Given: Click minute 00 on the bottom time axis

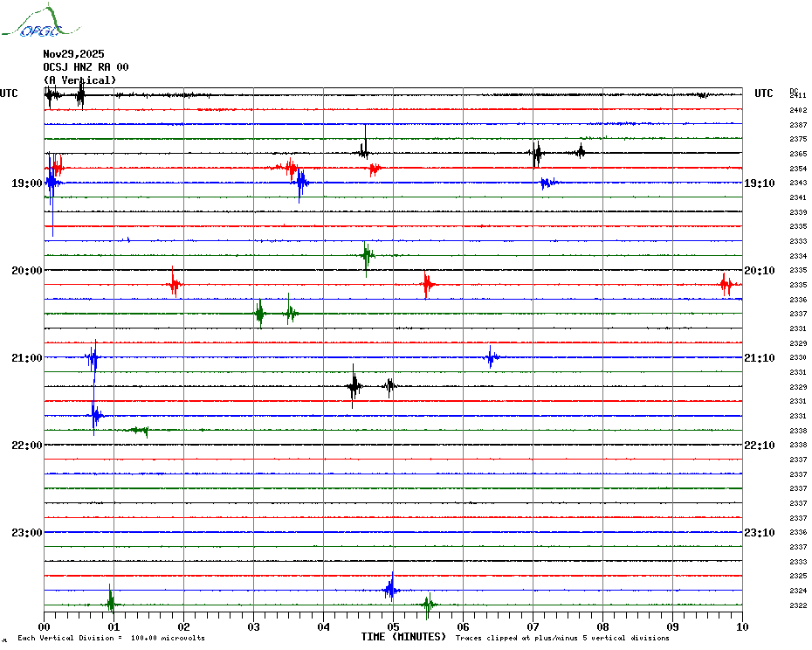Looking at the screenshot, I should coord(44,626).
